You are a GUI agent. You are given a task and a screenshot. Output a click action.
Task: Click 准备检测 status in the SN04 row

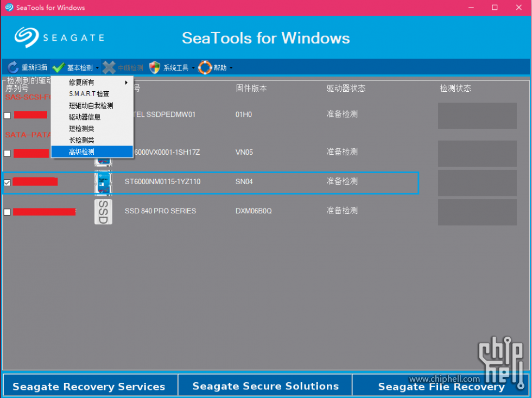click(342, 181)
